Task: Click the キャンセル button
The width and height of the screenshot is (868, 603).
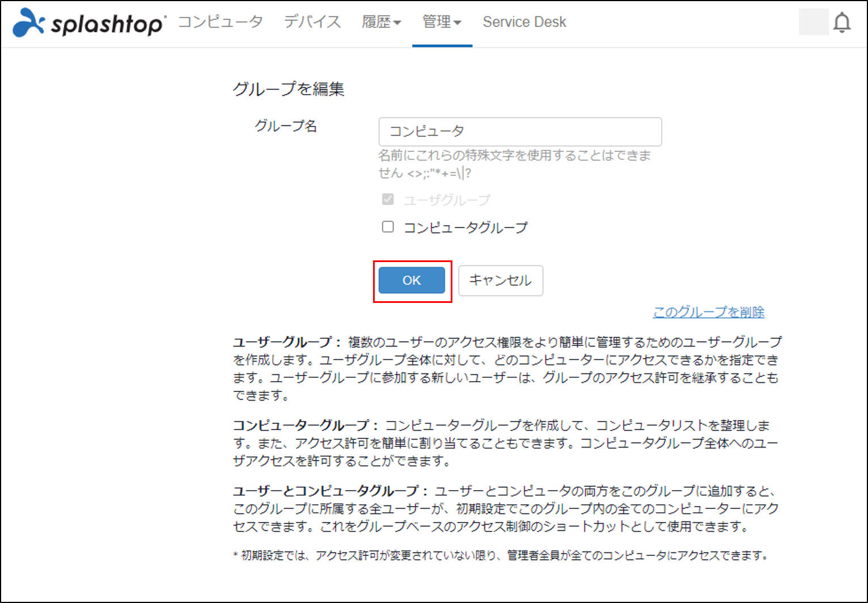Action: point(501,280)
